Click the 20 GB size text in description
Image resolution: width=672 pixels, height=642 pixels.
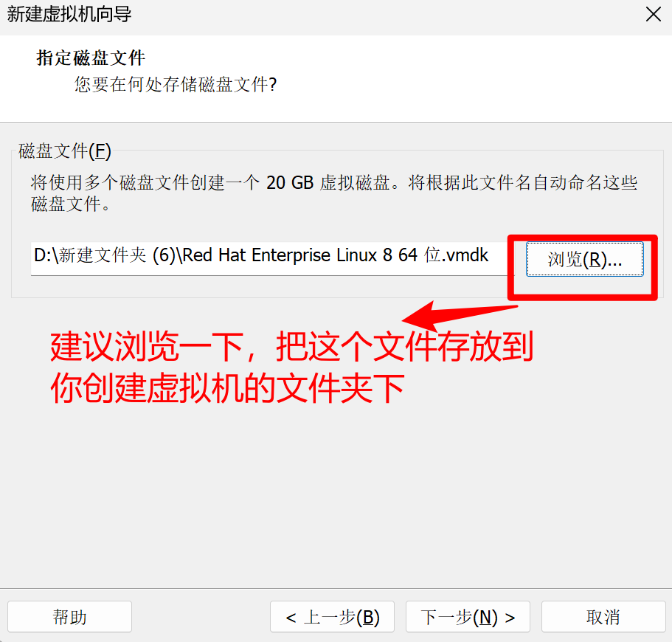pyautogui.click(x=290, y=183)
